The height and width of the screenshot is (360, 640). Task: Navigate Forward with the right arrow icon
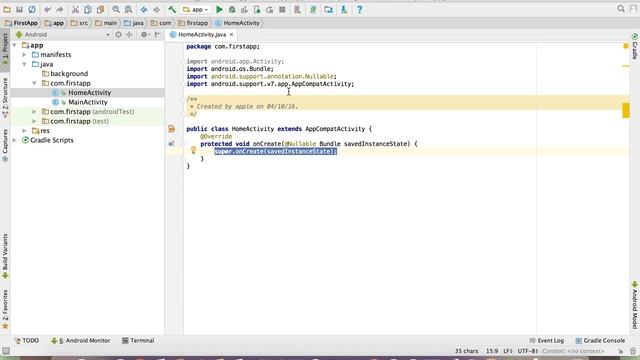156,9
